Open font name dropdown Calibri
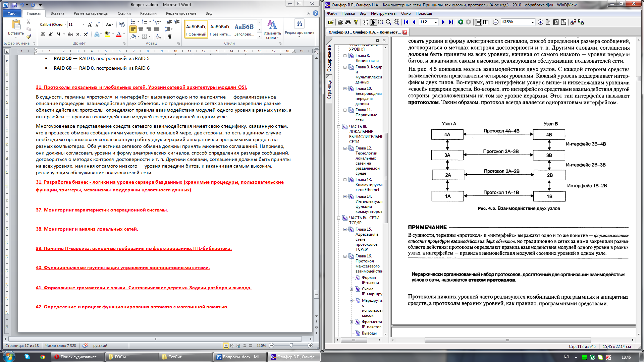Screen dimensions: 644x362 [x=65, y=24]
